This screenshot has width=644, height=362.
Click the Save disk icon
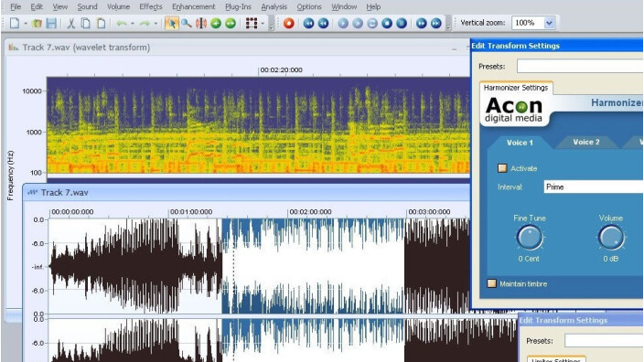(51, 24)
